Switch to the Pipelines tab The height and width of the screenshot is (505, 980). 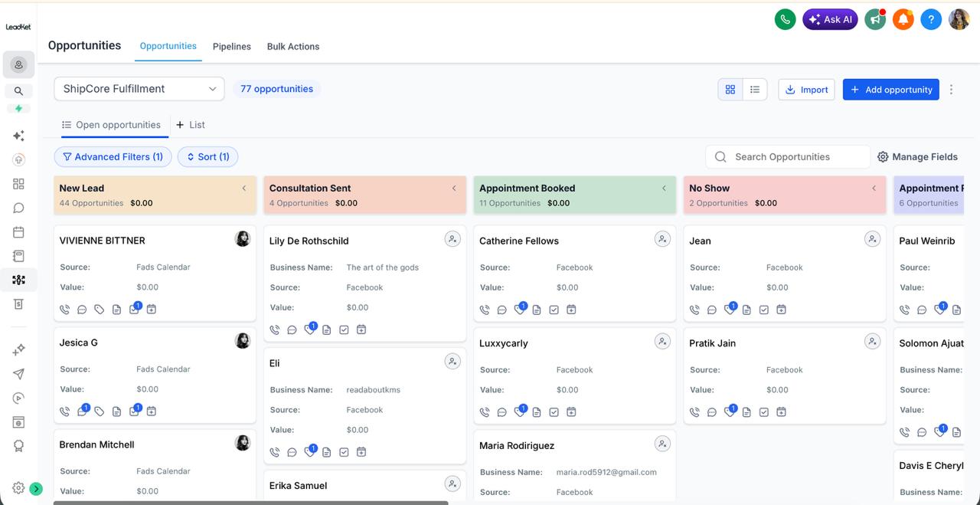pos(232,47)
